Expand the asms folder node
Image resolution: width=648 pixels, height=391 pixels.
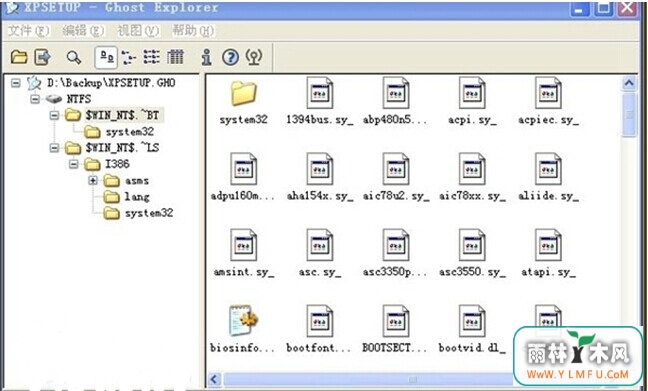93,180
